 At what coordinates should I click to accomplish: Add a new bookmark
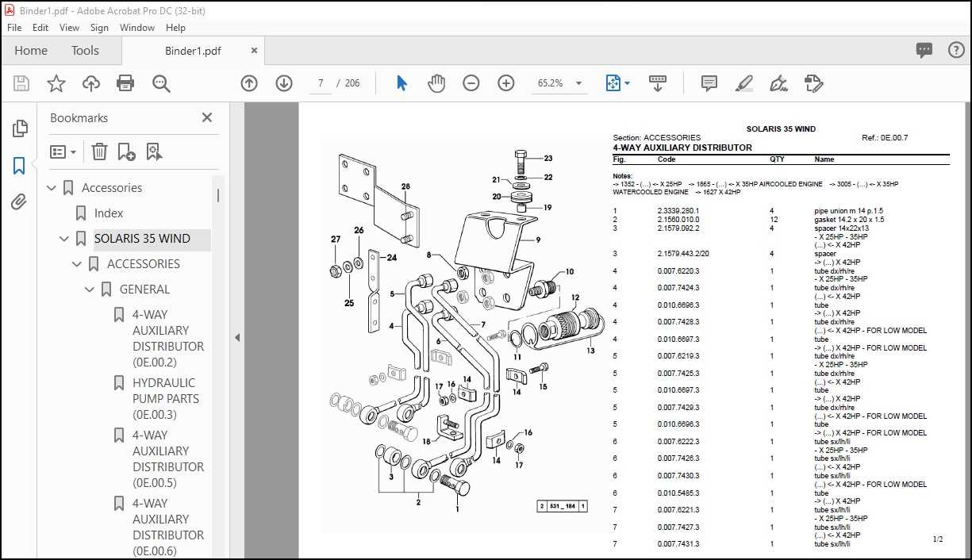pos(126,152)
